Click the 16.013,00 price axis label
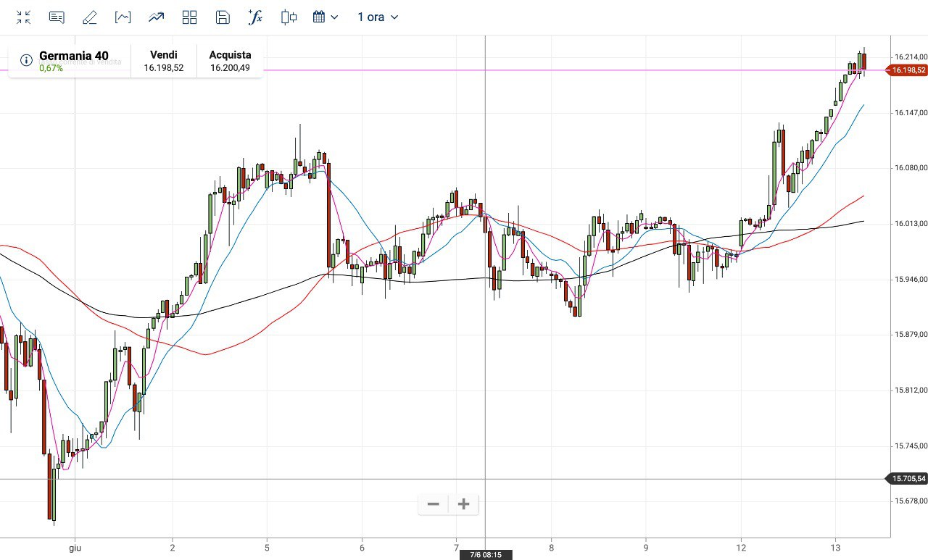Image resolution: width=928 pixels, height=560 pixels. click(x=911, y=224)
